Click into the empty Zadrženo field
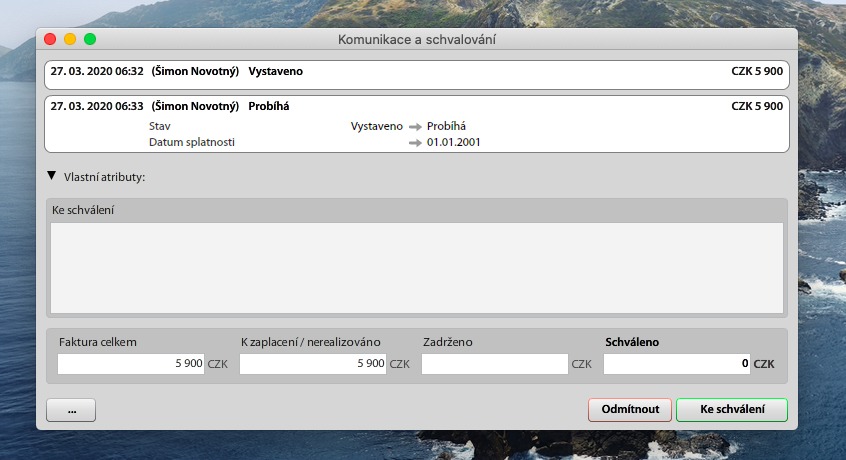The image size is (846, 460). click(495, 364)
